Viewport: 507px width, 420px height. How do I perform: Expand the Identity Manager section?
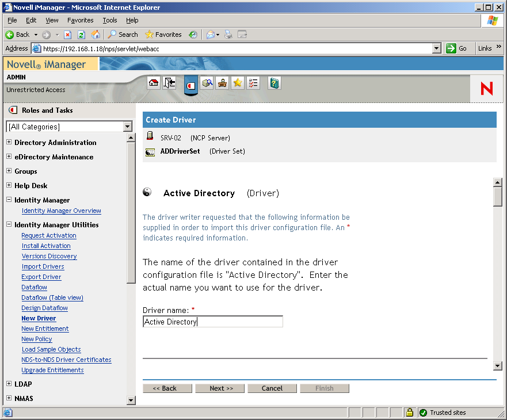pos(10,200)
